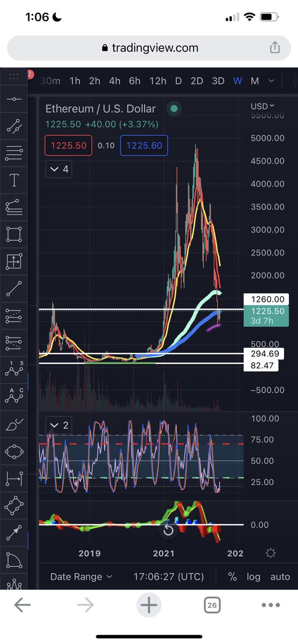Tap the red sell price 1225.50 button
The width and height of the screenshot is (298, 644).
(x=69, y=145)
